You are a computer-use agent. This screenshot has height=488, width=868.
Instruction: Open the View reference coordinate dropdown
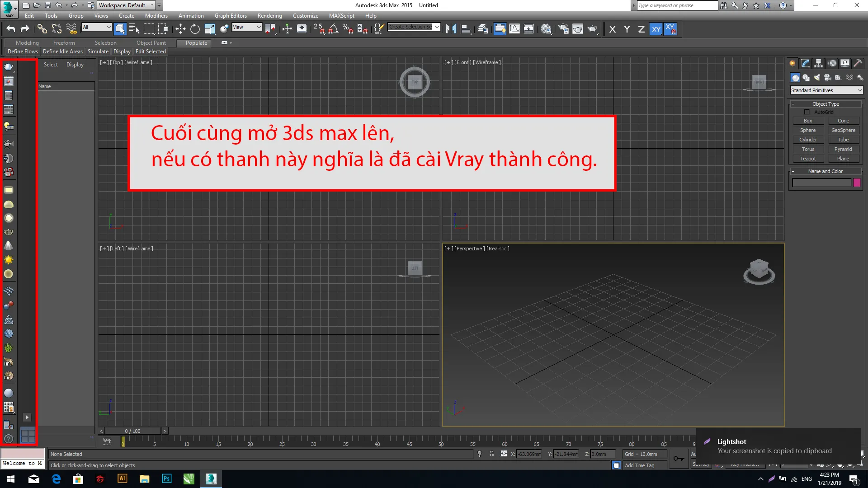(x=247, y=27)
